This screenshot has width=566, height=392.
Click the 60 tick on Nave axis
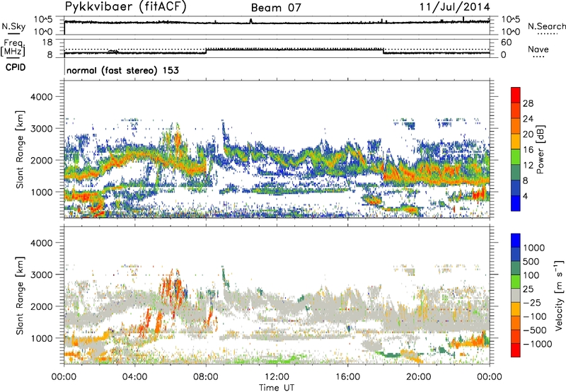pos(506,42)
